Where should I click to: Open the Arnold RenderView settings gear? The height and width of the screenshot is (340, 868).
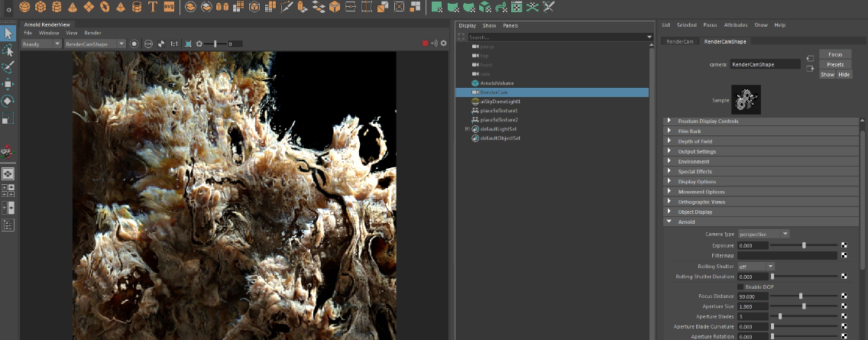click(x=443, y=44)
